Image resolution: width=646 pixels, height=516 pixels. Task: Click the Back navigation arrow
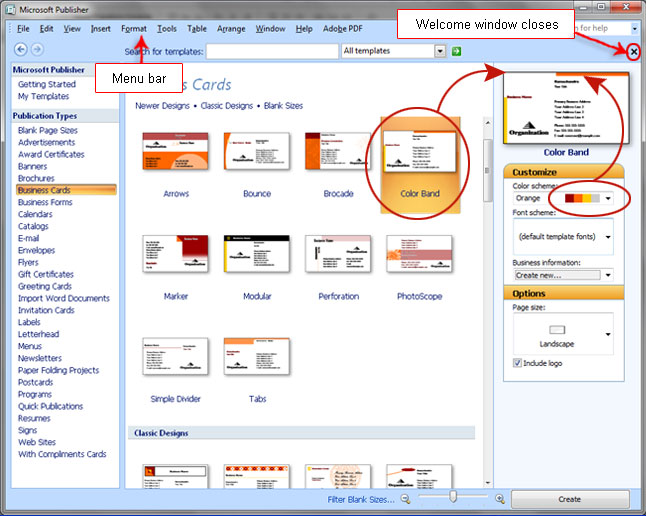coord(21,49)
